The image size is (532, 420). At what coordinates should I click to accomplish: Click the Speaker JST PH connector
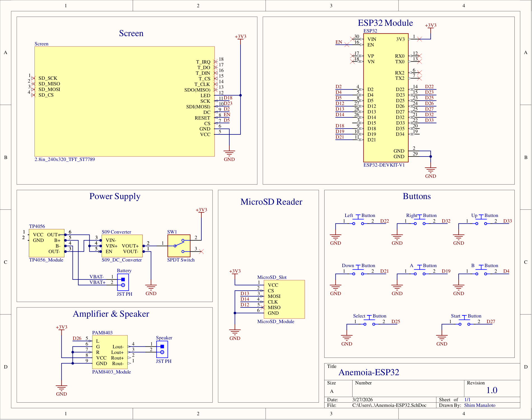tap(162, 349)
